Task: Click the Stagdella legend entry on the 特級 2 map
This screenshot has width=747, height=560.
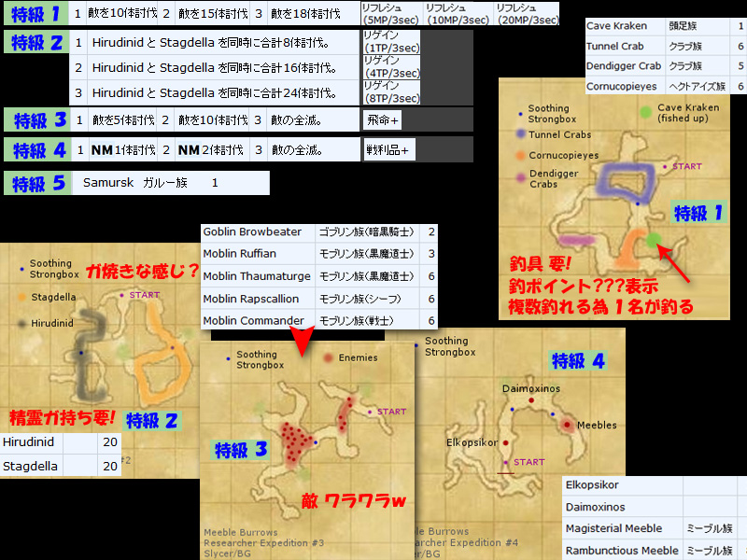Action: tap(47, 297)
